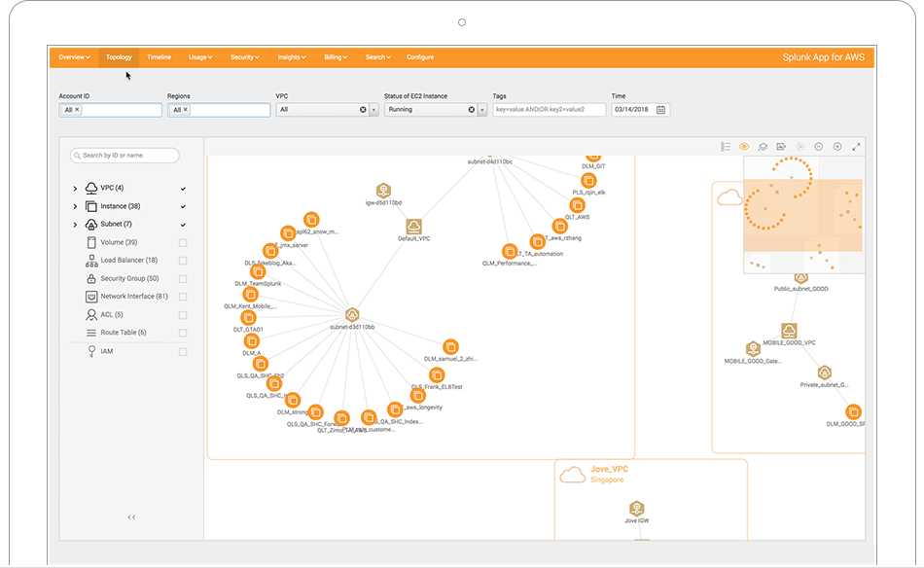The width and height of the screenshot is (924, 568).
Task: Click the QLM_Performance instance node
Action: [510, 252]
